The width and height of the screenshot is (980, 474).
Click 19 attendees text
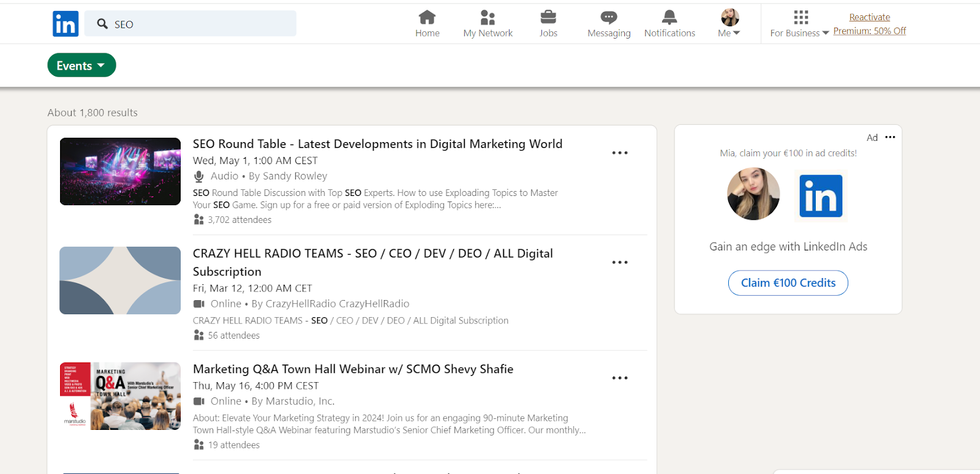234,445
